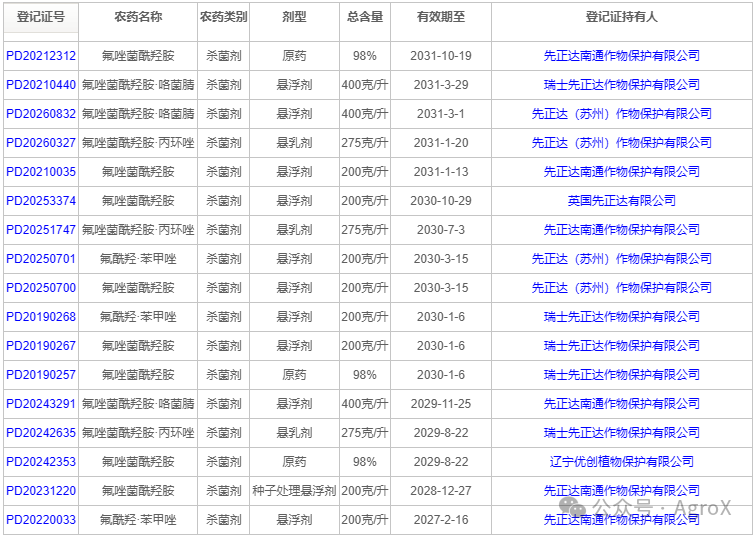Click the 登记证号 column header
Viewport: 755px width, 538px height.
pyautogui.click(x=41, y=17)
